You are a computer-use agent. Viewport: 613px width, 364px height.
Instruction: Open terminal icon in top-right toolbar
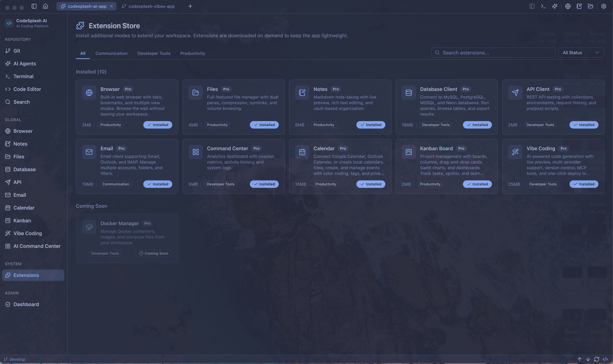[543, 6]
